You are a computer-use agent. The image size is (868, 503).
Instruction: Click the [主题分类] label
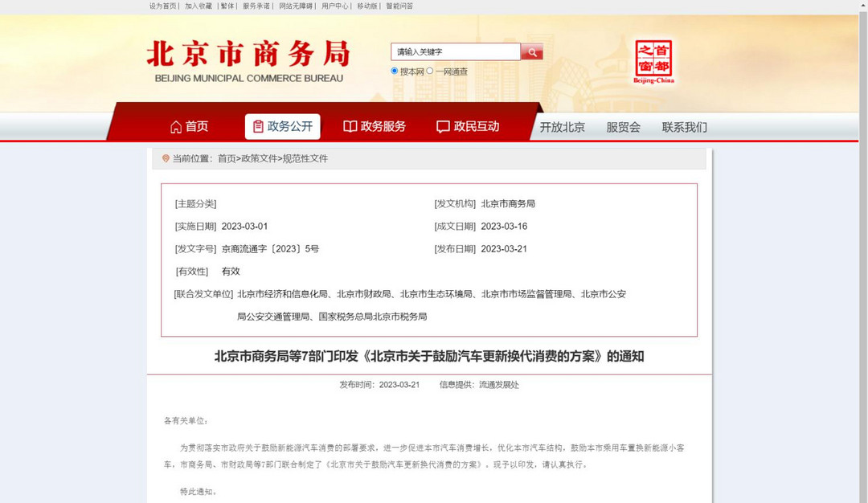195,203
